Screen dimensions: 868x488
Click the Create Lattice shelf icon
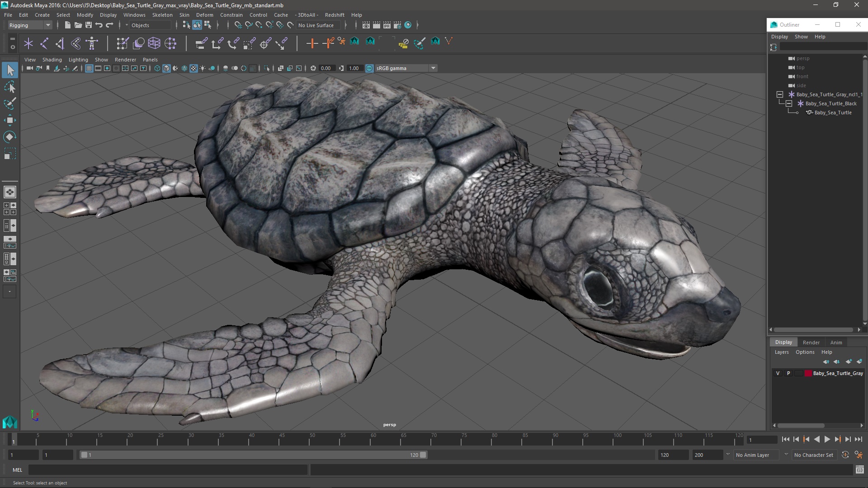coord(154,43)
